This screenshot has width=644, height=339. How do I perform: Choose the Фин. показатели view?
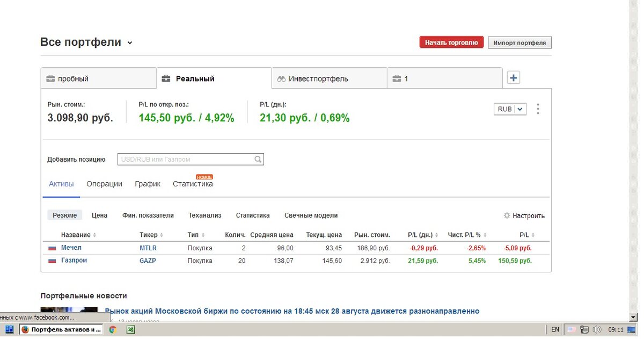click(148, 215)
